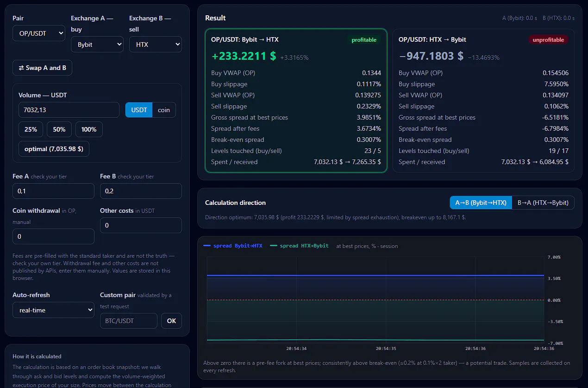
Task: Click the 3.9851% gross spread value
Action: click(369, 117)
